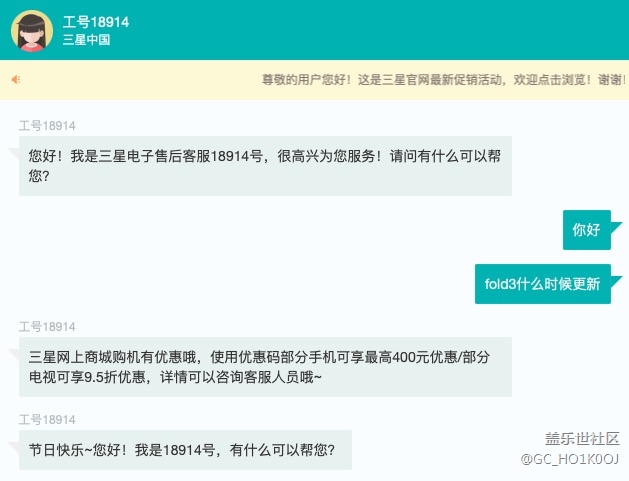Open the scrolling promotion announcement text

[x=440, y=79]
